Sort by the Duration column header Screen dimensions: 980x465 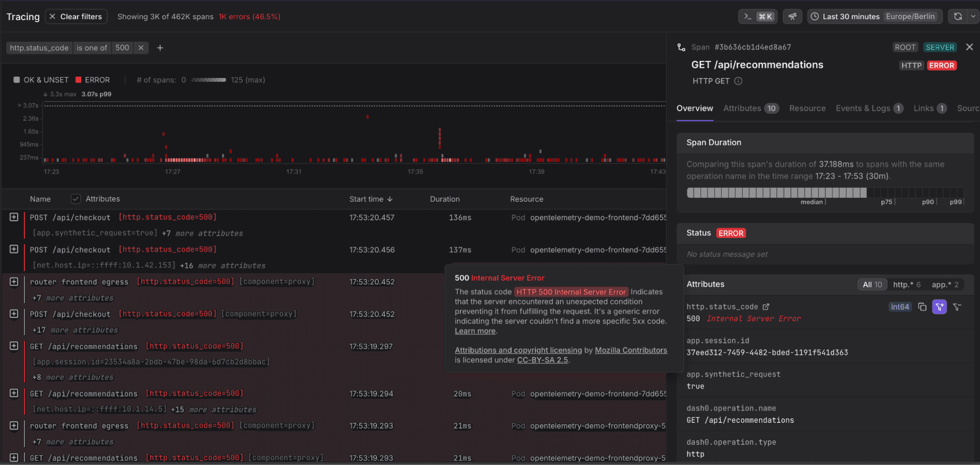point(445,199)
